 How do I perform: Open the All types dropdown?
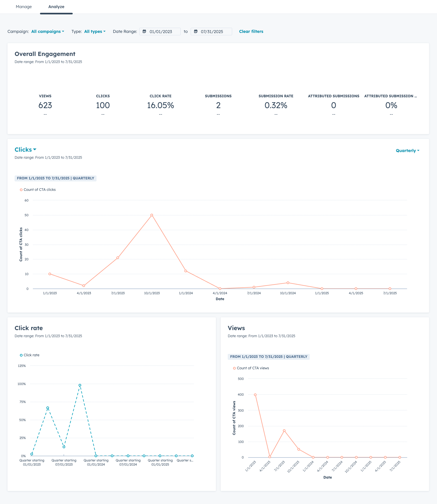point(95,31)
